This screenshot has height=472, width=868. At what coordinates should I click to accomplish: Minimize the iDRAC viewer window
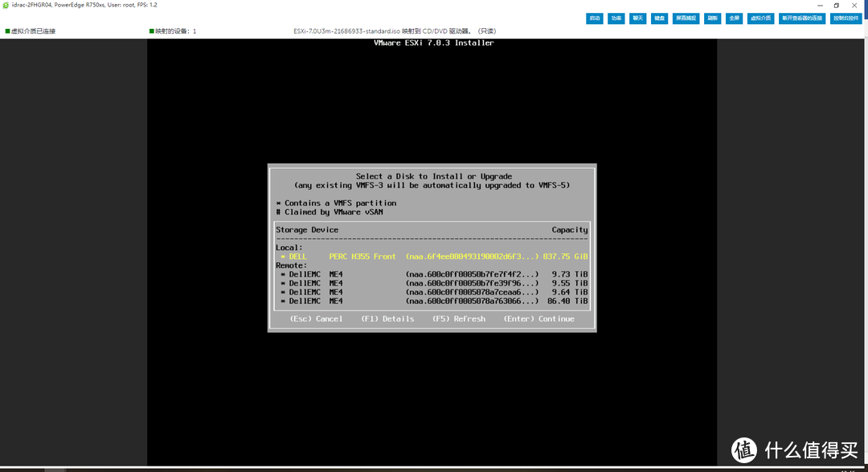click(820, 5)
